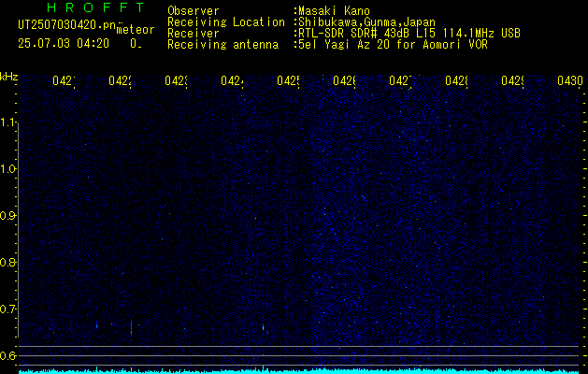Select the file name UT2507030420.pn
The width and height of the screenshot is (588, 374).
coord(66,24)
